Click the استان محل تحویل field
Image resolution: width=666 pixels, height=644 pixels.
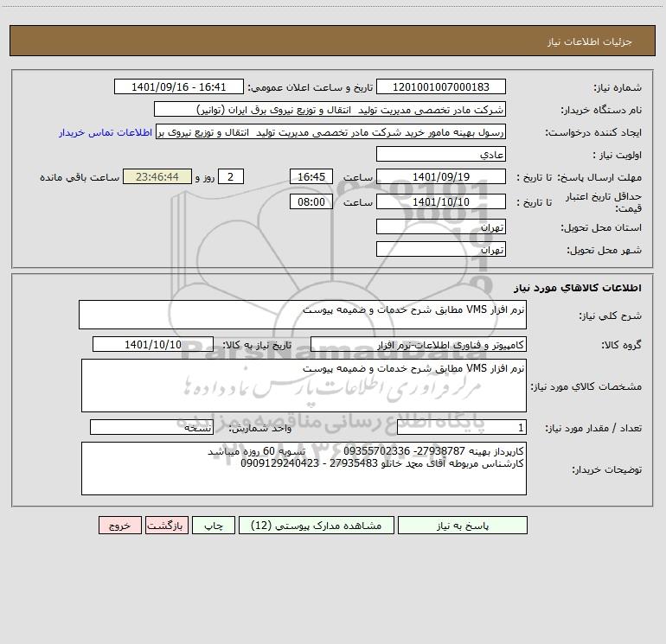coord(441,226)
